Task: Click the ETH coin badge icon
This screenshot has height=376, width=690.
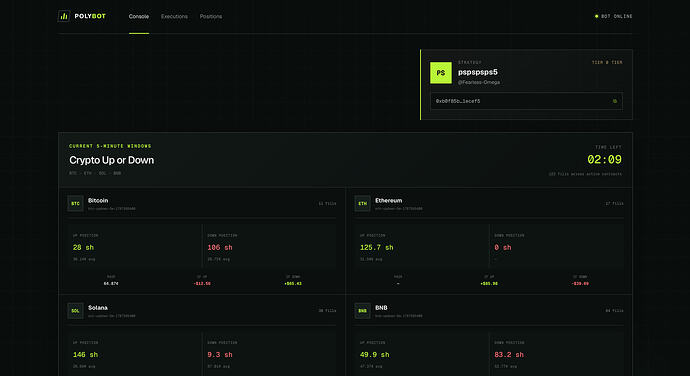Action: (363, 203)
